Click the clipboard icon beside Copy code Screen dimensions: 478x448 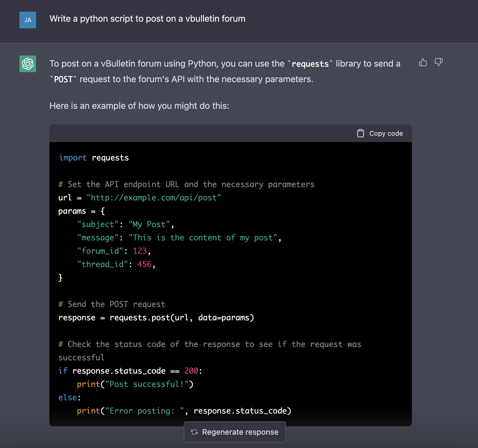pos(360,134)
